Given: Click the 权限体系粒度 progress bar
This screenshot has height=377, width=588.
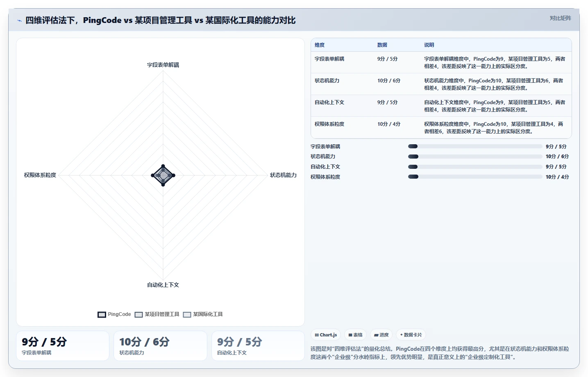Looking at the screenshot, I should (x=475, y=177).
